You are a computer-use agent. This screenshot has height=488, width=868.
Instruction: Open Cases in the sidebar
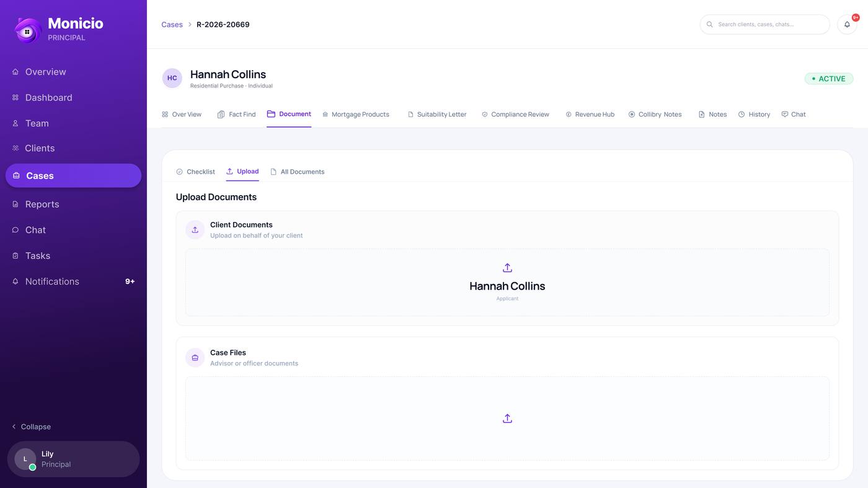pyautogui.click(x=73, y=175)
